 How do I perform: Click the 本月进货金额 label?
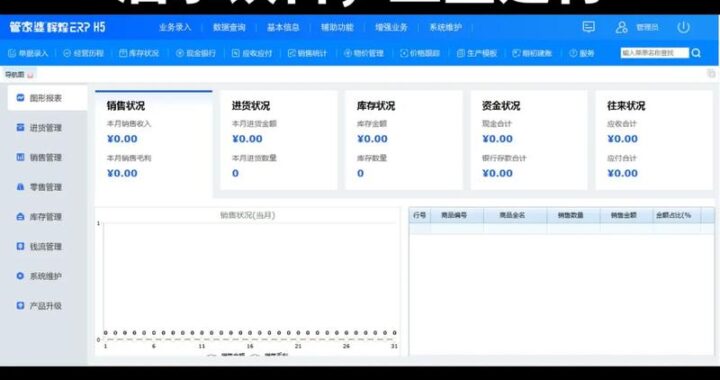[x=254, y=124]
